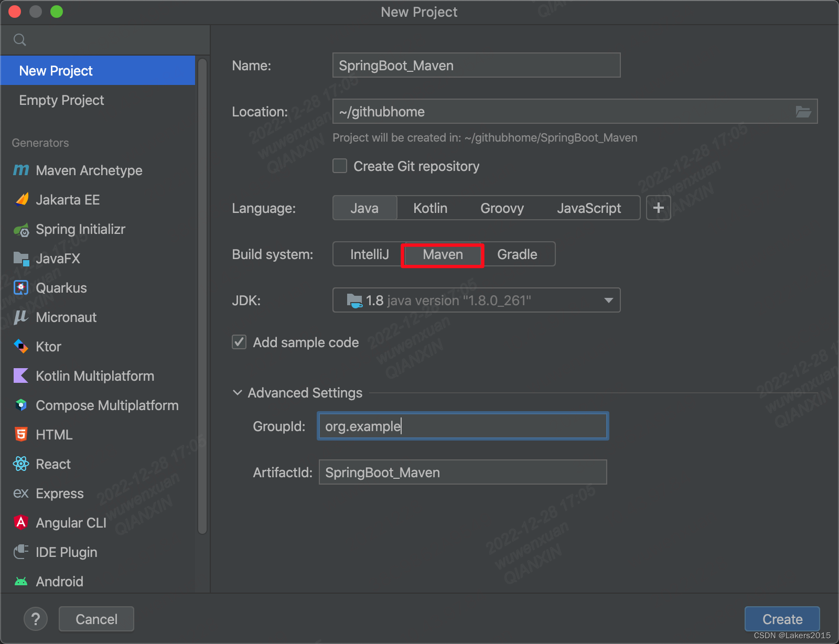Collapse the Advanced Settings section
The height and width of the screenshot is (644, 839).
pyautogui.click(x=238, y=393)
